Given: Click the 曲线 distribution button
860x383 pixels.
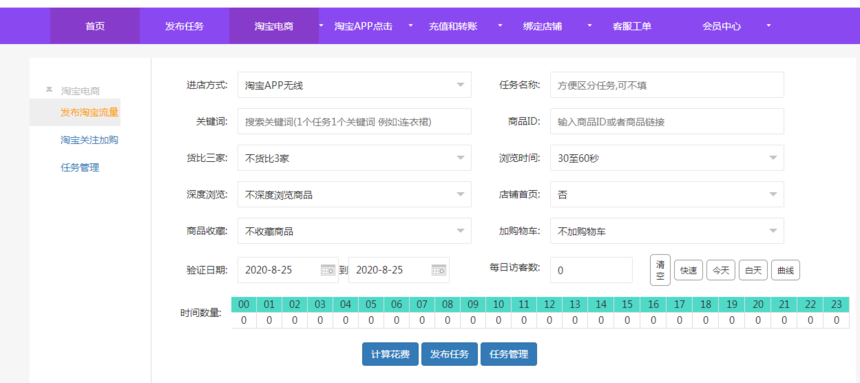Looking at the screenshot, I should (785, 271).
